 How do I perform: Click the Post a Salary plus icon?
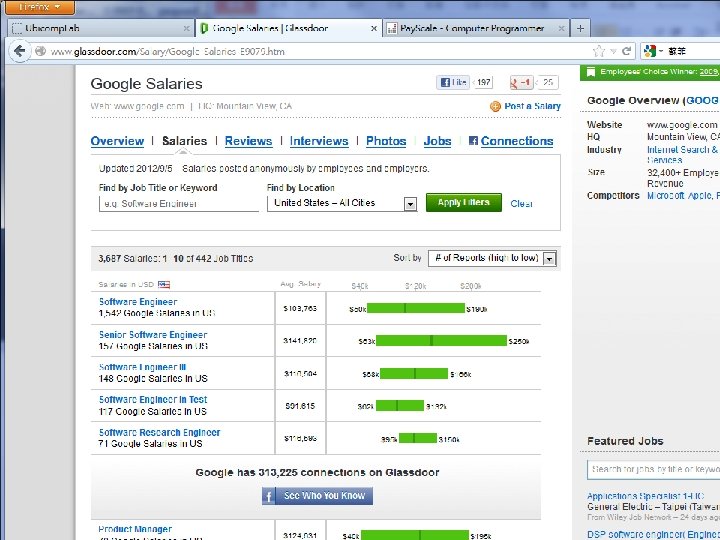[x=495, y=106]
